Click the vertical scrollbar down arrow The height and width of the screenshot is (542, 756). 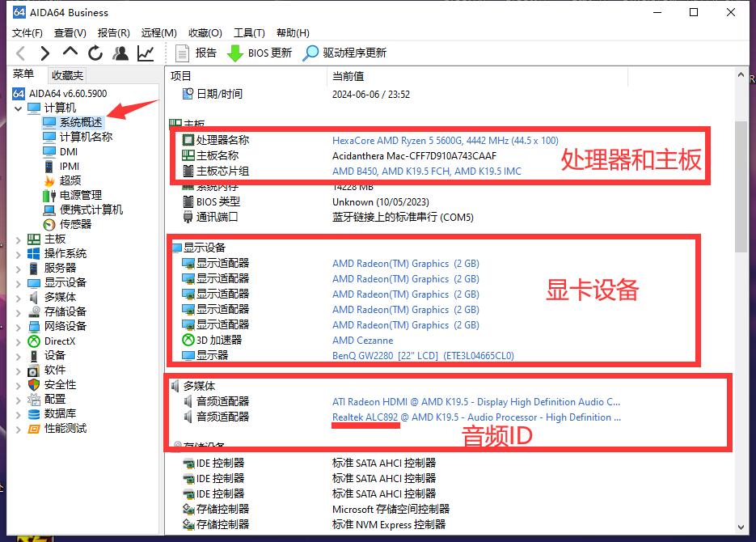pyautogui.click(x=741, y=527)
